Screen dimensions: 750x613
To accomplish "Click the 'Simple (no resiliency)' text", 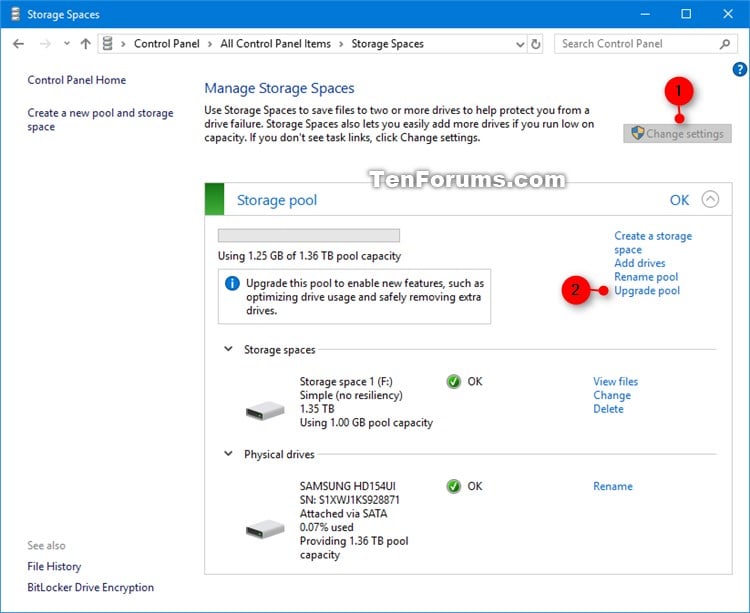I will [x=351, y=395].
